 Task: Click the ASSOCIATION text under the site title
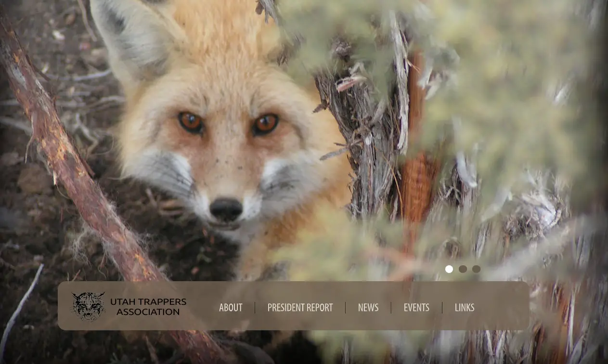pos(148,312)
